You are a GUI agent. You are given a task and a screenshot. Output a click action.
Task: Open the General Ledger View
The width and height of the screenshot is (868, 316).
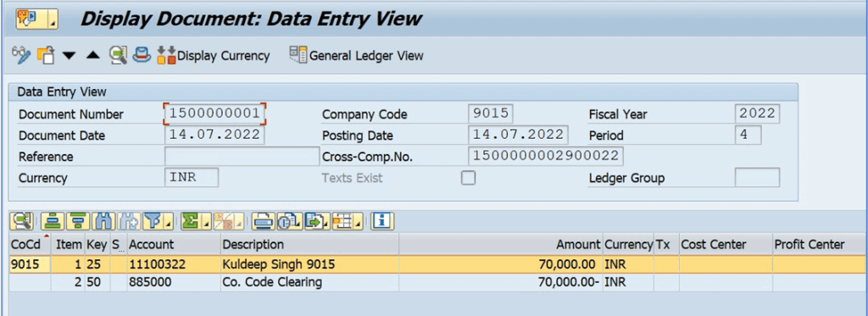click(357, 55)
